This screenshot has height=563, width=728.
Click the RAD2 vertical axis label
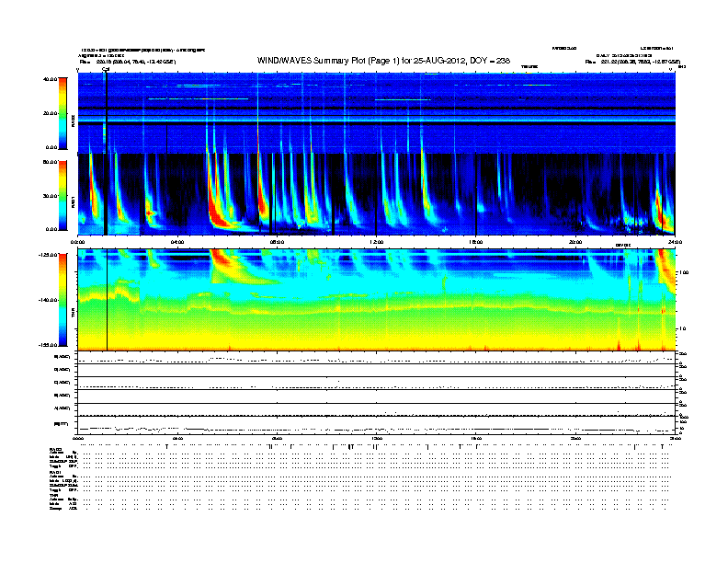73,121
